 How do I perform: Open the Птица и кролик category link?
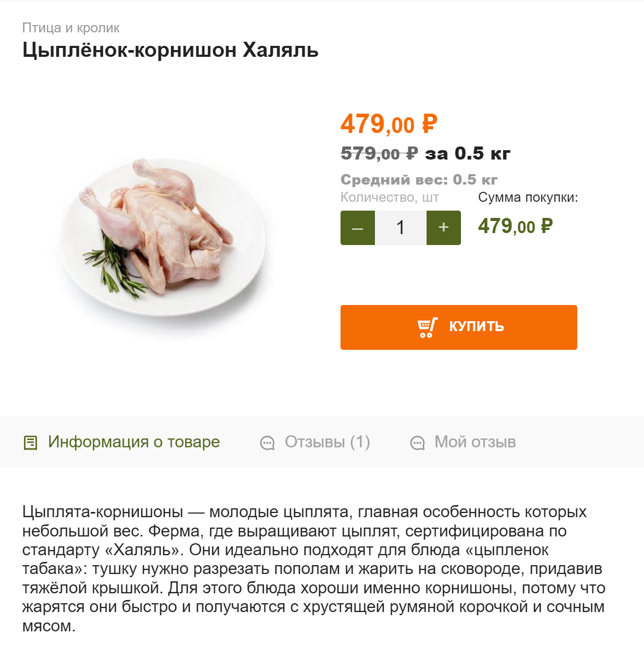pyautogui.click(x=71, y=28)
